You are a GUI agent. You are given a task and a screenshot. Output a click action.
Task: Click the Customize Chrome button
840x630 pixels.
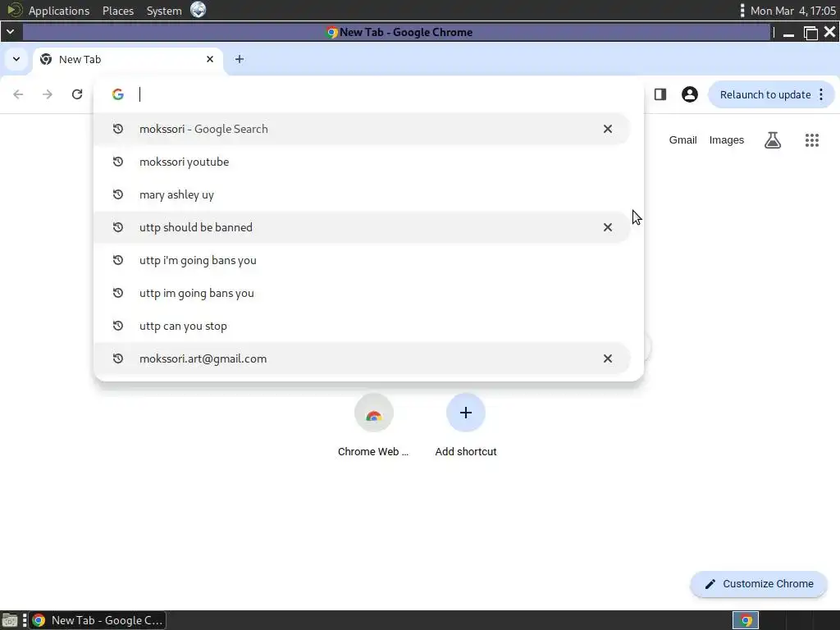[759, 584]
